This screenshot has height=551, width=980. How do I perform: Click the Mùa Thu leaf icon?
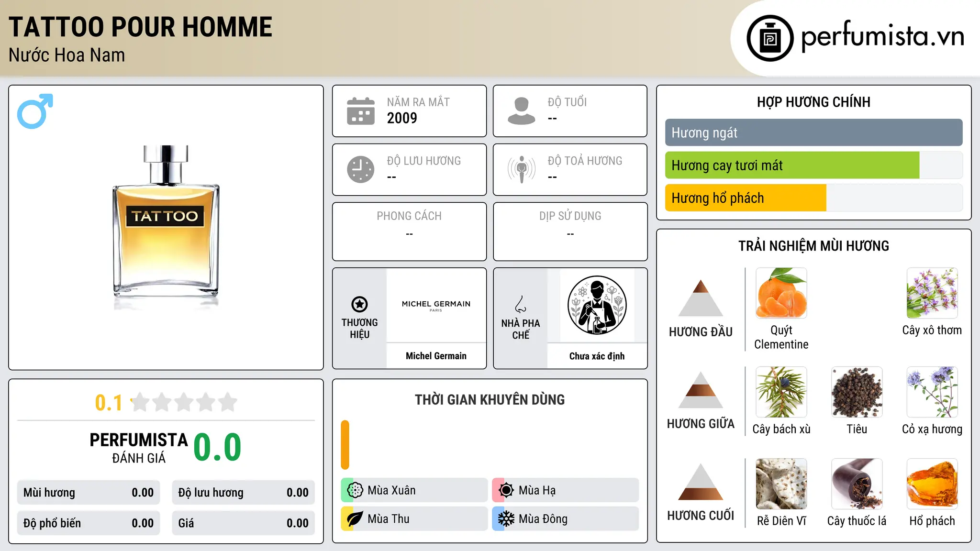click(355, 519)
